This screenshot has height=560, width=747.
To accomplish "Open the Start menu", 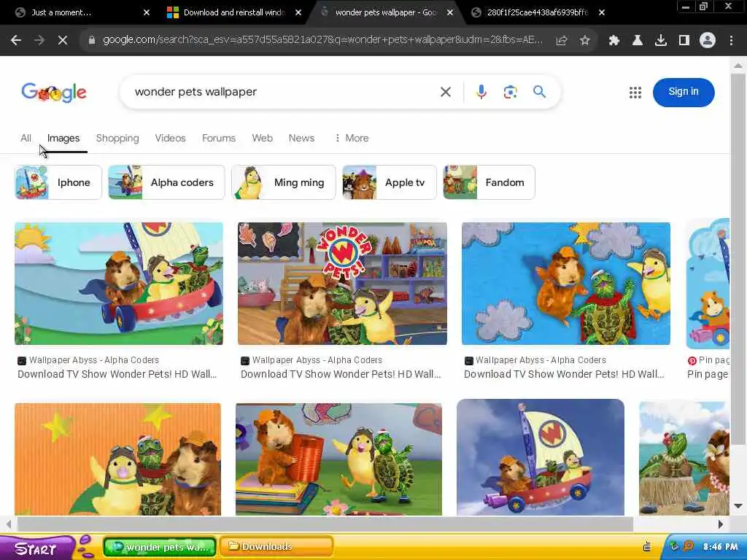I will coord(36,548).
